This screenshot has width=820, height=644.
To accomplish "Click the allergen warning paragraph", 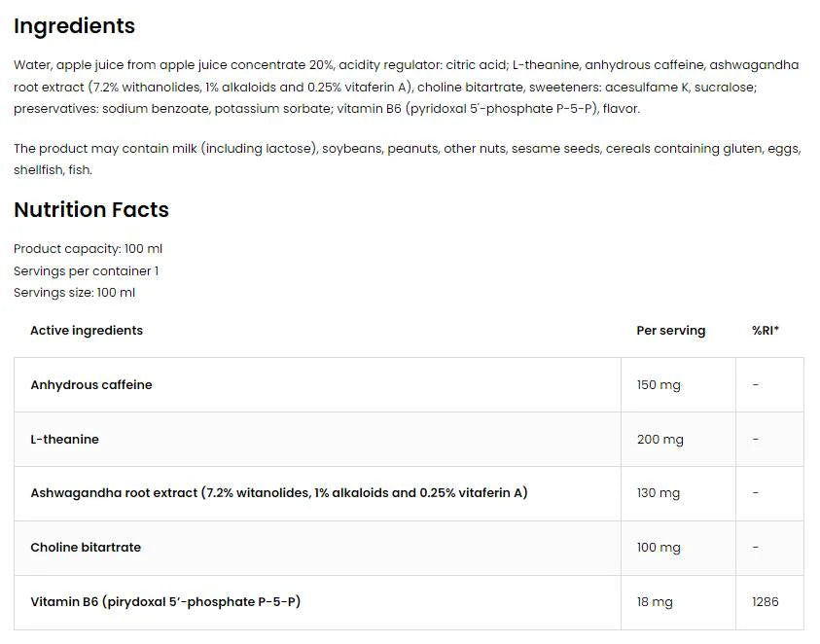I will coord(406,159).
